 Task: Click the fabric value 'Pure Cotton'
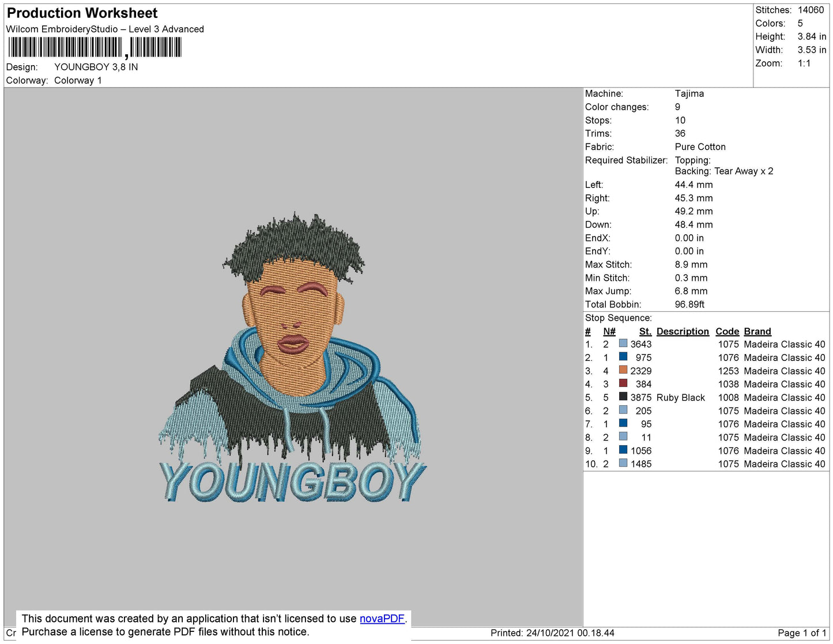(700, 146)
